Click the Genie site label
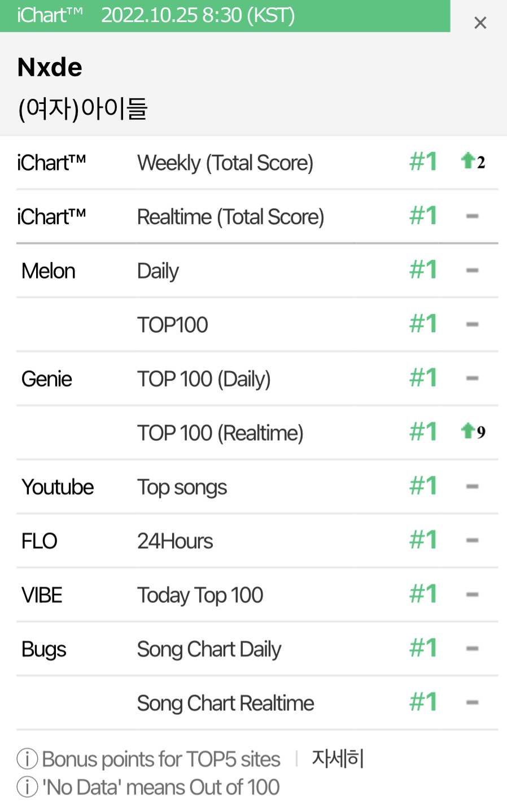Image resolution: width=507 pixels, height=812 pixels. pyautogui.click(x=47, y=379)
